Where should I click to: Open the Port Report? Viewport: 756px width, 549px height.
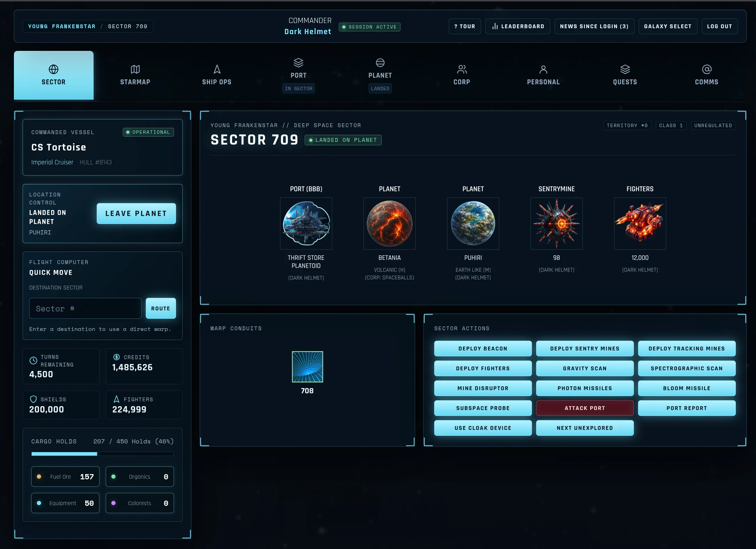pyautogui.click(x=687, y=408)
